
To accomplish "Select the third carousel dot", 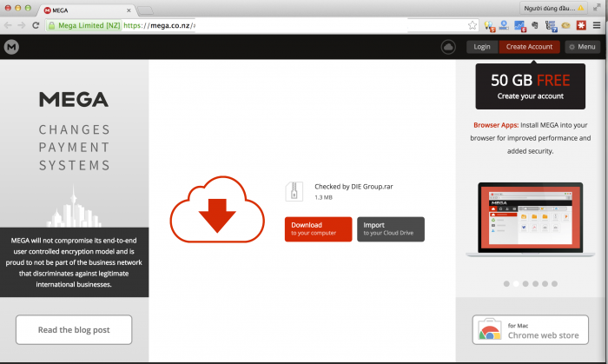I will (525, 283).
